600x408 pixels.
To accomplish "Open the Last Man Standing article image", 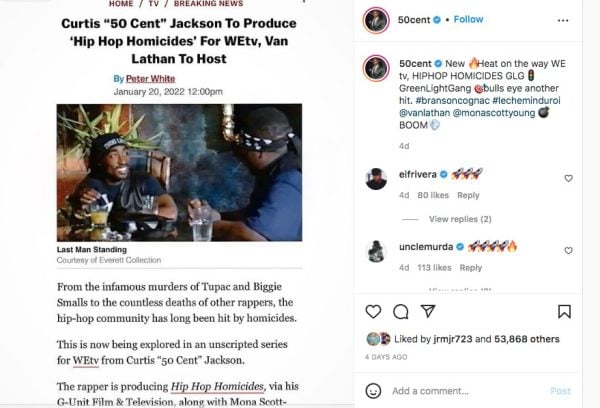I will point(179,173).
